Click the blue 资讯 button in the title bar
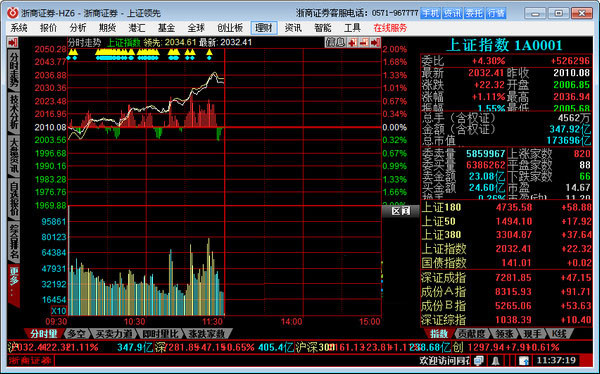Screen dimensions: 600x374 point(452,13)
